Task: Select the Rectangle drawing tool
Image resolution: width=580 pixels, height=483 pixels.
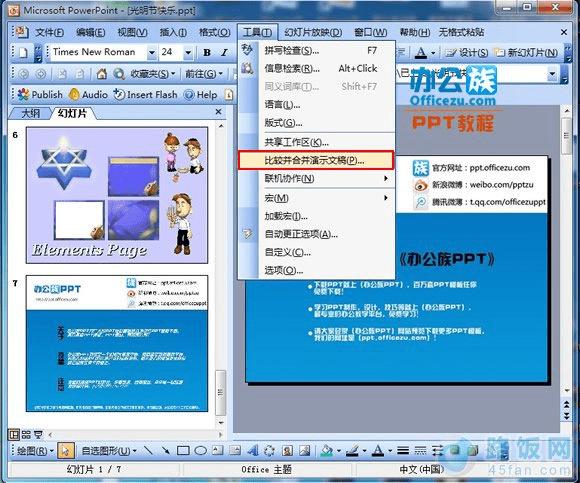Action: 183,450
